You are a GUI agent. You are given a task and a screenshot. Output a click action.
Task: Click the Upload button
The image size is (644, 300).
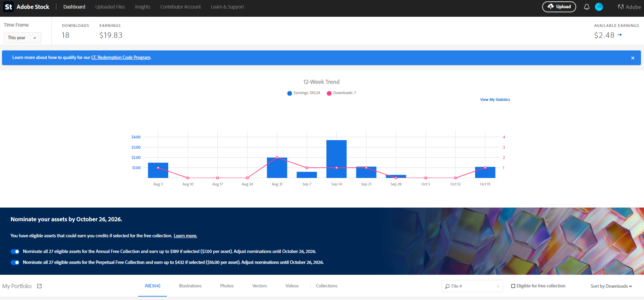[x=559, y=7]
